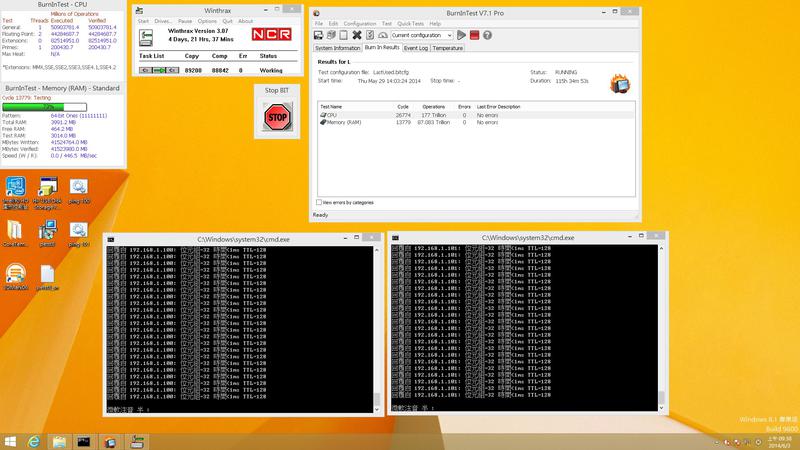Open the Edit menu in BurnInTest
Viewport: 800px width, 450px height.
pyautogui.click(x=333, y=23)
